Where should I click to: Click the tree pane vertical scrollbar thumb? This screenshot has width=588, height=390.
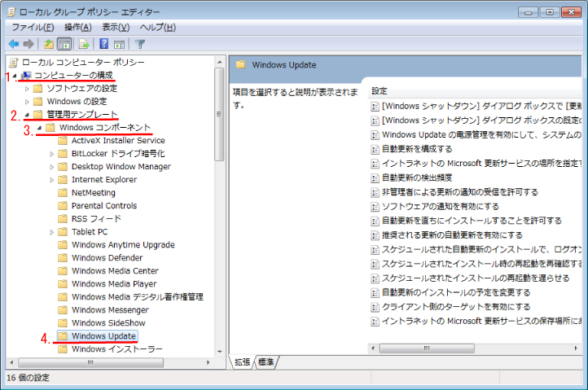(x=219, y=114)
